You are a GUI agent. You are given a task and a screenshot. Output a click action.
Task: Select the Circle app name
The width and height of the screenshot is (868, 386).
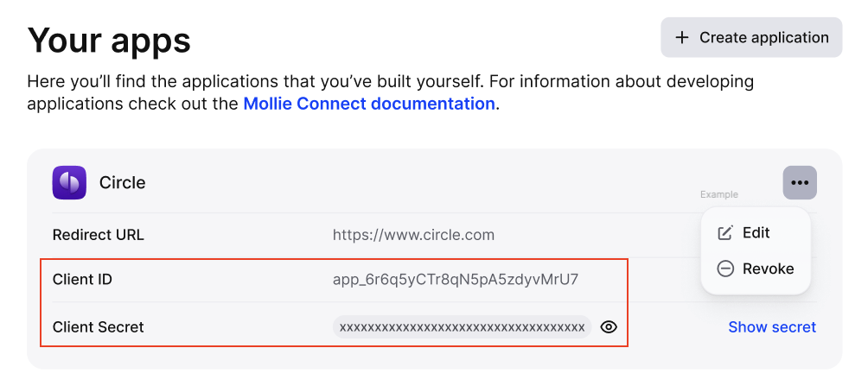(x=123, y=182)
